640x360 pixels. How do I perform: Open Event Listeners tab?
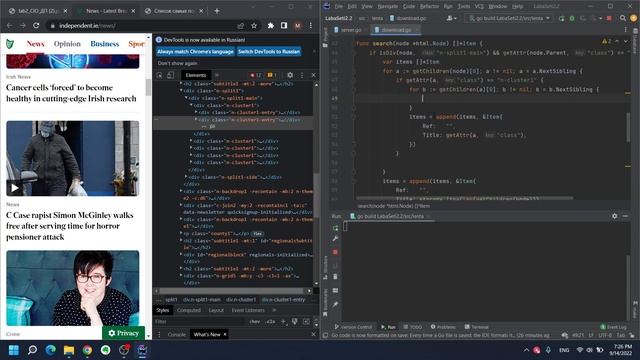[248, 310]
